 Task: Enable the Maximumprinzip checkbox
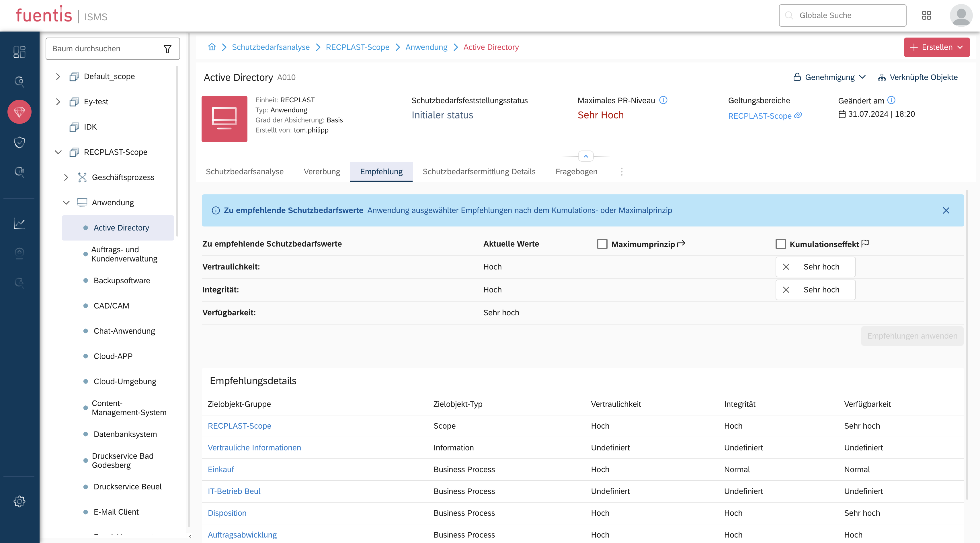click(x=602, y=244)
